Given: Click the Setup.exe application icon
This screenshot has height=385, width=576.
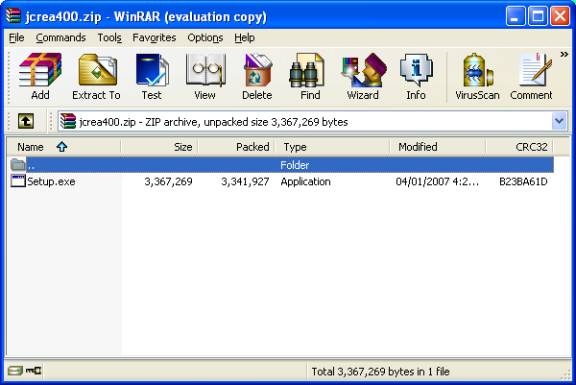Looking at the screenshot, I should pyautogui.click(x=18, y=181).
